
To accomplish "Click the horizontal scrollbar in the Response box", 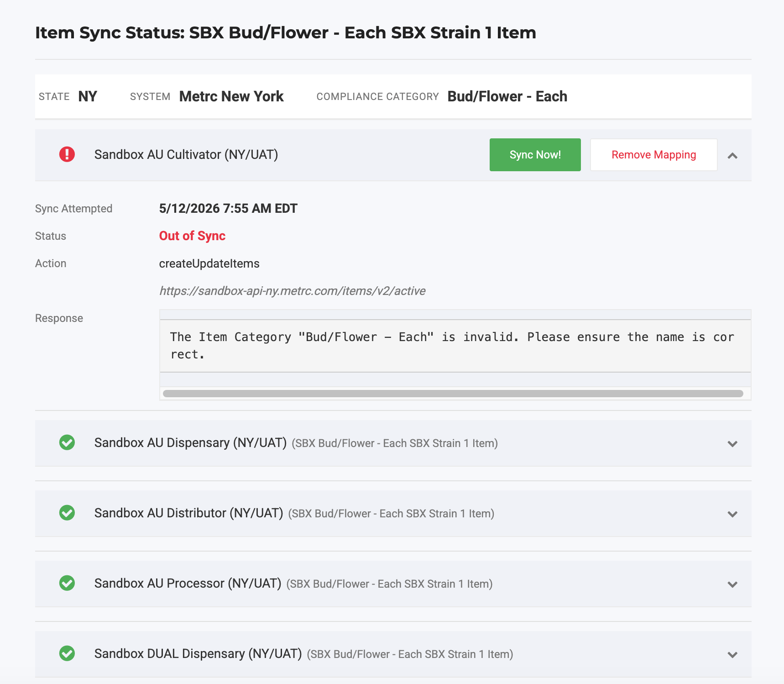I will (453, 394).
